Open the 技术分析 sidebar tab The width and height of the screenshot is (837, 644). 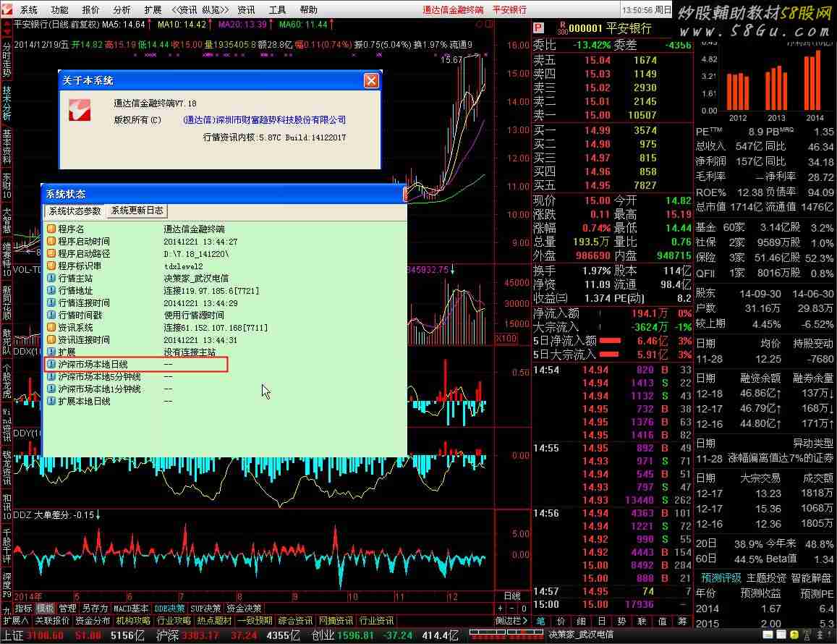[x=7, y=103]
